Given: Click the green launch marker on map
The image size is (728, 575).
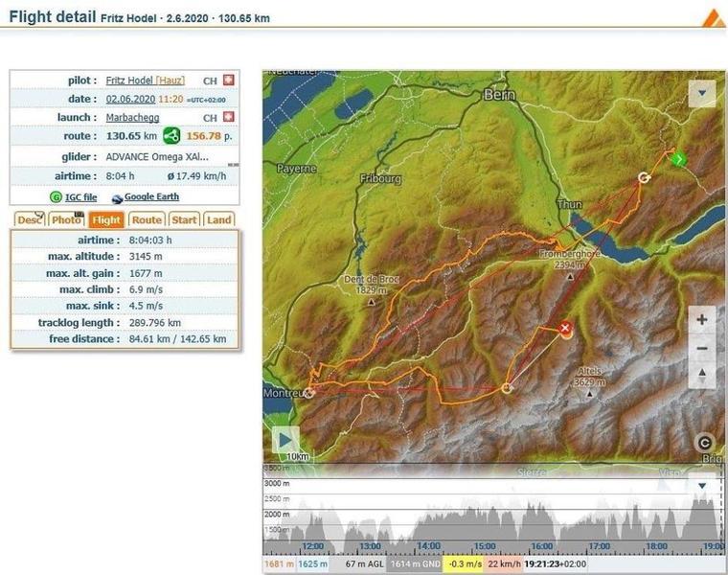Looking at the screenshot, I should [x=678, y=159].
